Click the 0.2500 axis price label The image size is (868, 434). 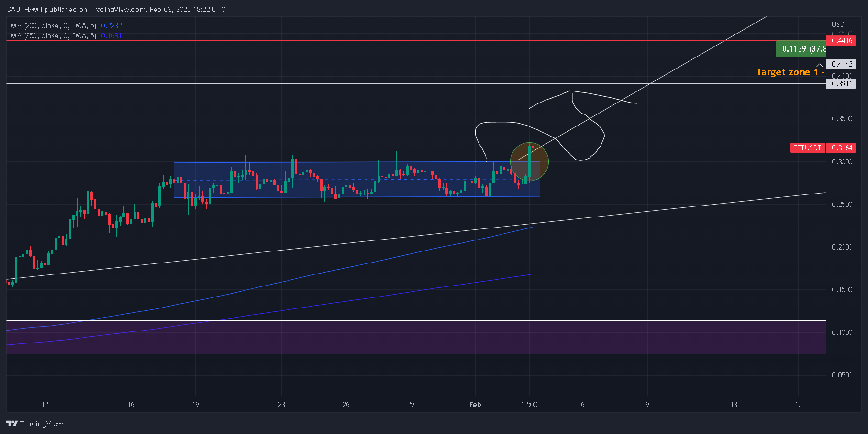tap(842, 205)
